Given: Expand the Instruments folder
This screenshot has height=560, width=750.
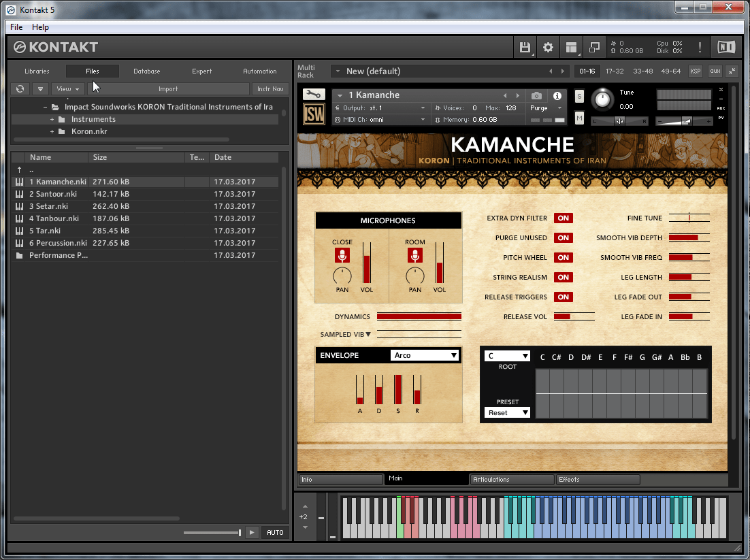Looking at the screenshot, I should point(52,120).
